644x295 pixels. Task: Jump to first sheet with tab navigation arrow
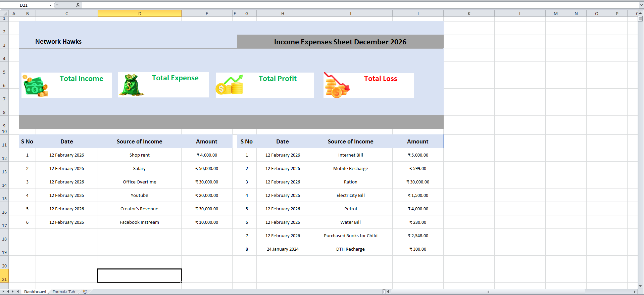click(x=3, y=292)
